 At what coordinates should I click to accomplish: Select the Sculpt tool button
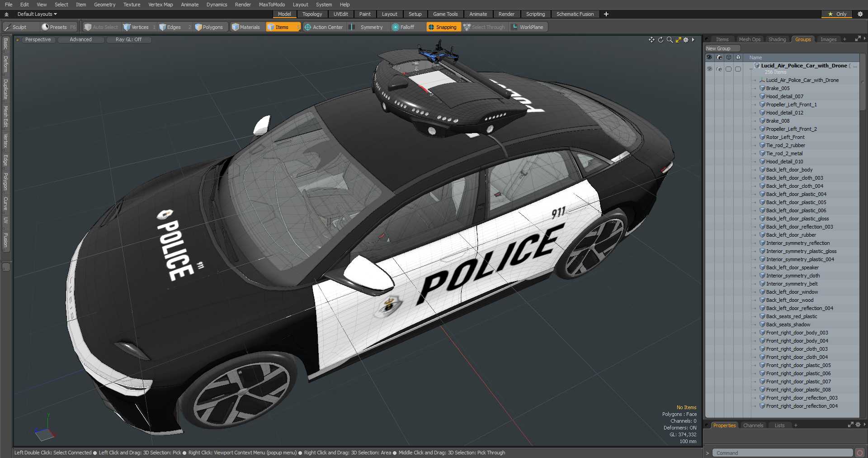coord(20,27)
